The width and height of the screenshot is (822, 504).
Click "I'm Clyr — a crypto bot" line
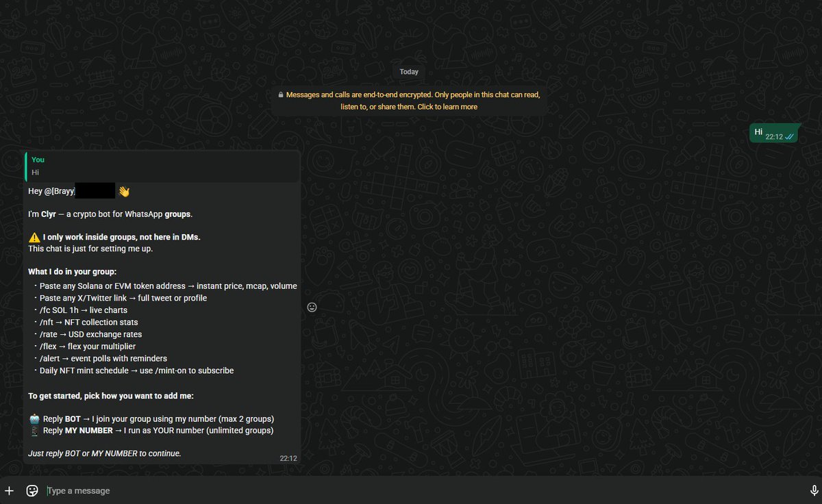(x=110, y=214)
